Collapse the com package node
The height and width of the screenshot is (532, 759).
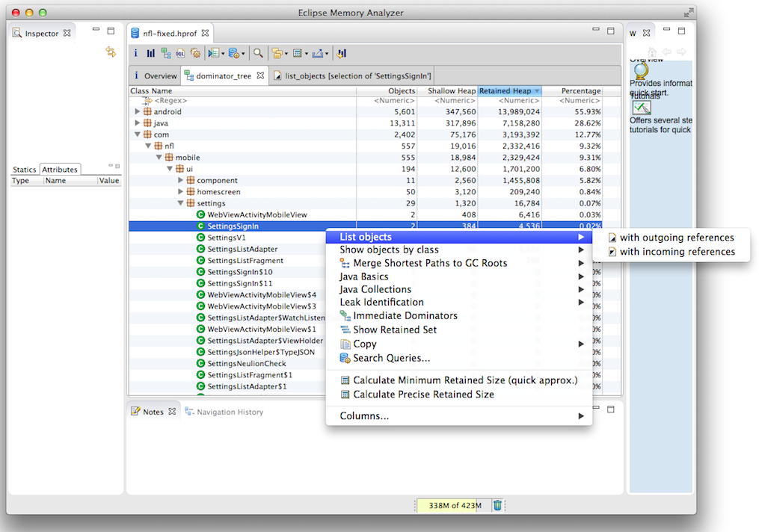coord(137,135)
